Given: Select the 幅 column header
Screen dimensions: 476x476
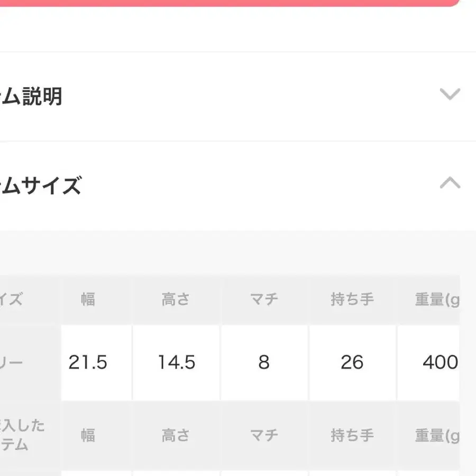Looking at the screenshot, I should point(88,299).
